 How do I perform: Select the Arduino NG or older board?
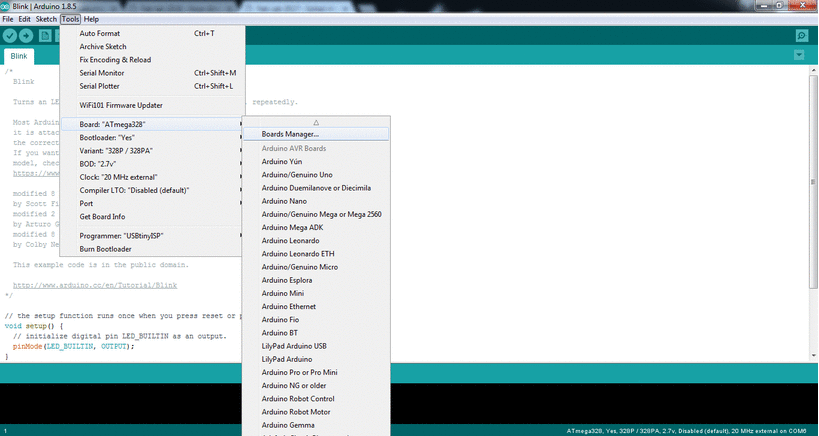click(316, 385)
